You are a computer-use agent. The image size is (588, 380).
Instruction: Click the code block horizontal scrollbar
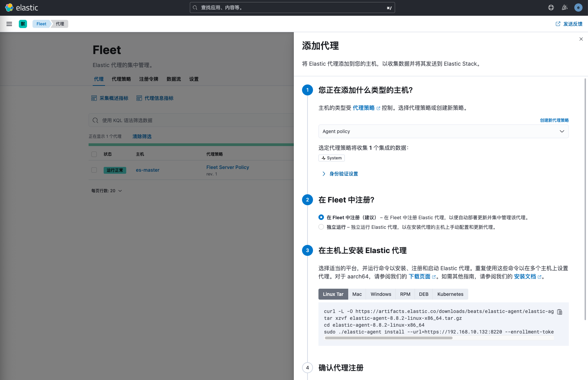(389, 338)
